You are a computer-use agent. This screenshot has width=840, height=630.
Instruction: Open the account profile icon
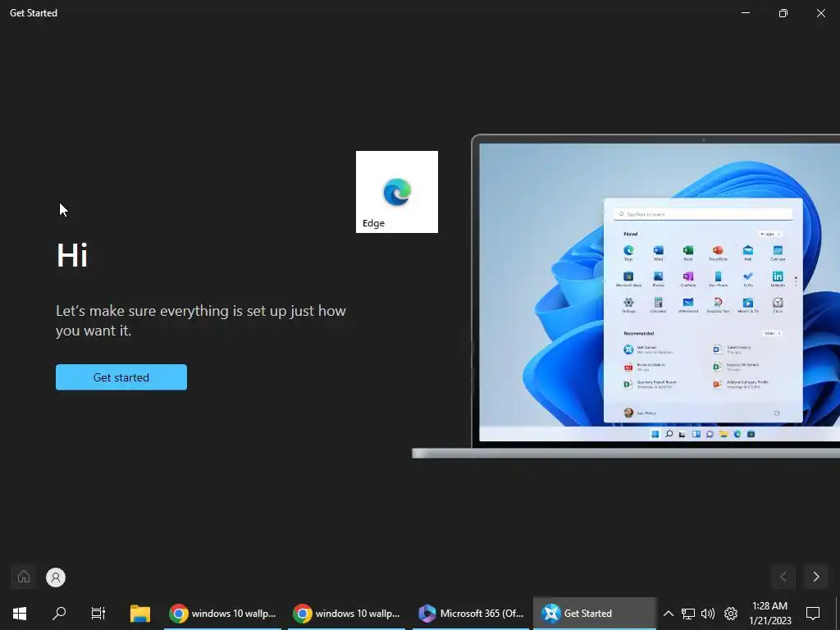[56, 577]
